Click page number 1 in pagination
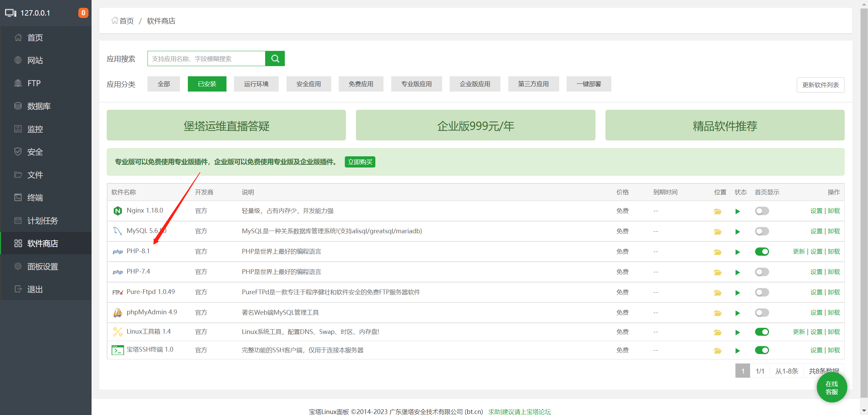This screenshot has height=415, width=868. coord(743,371)
